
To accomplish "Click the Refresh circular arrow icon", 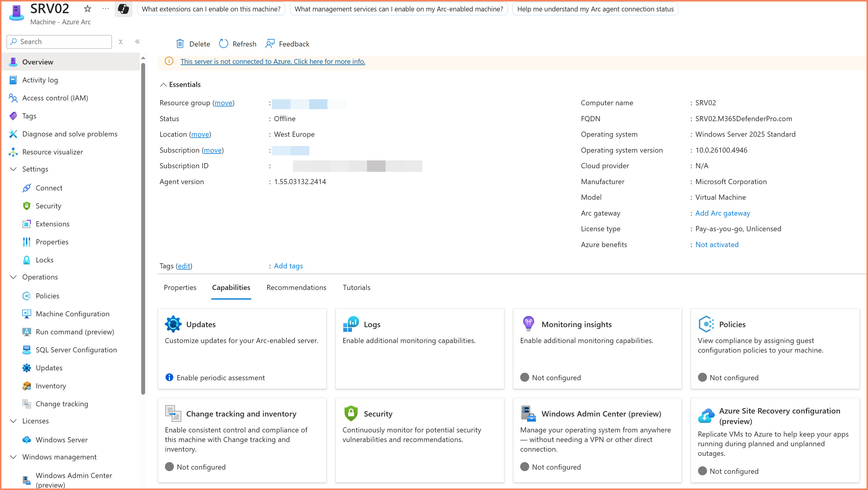I will [x=224, y=44].
